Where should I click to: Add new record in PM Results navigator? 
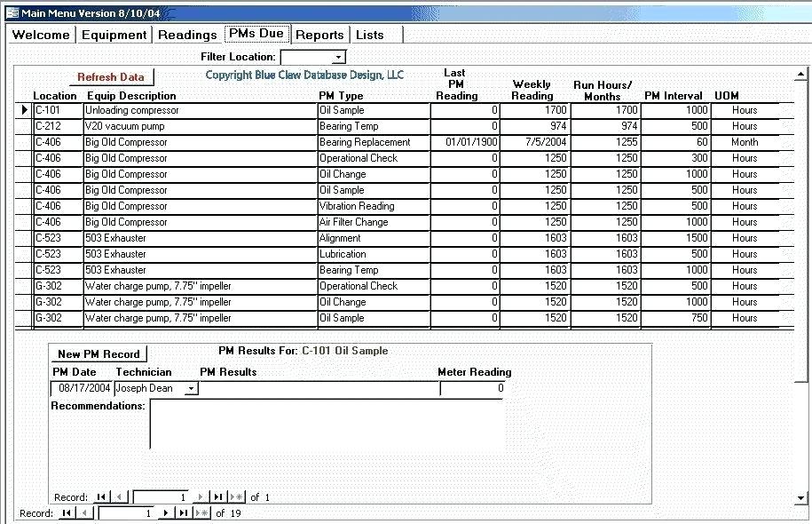point(236,497)
